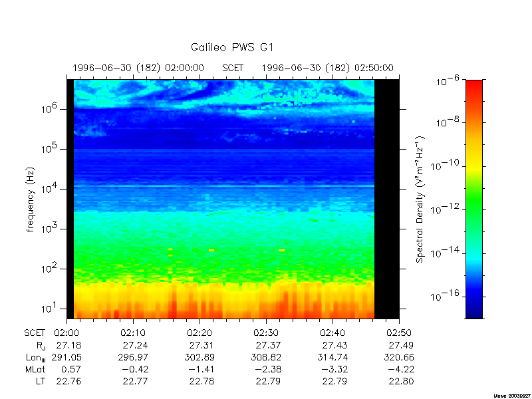This screenshot has height=399, width=532.
Task: Click the 10^3 frequency tick label
Action: 49,228
